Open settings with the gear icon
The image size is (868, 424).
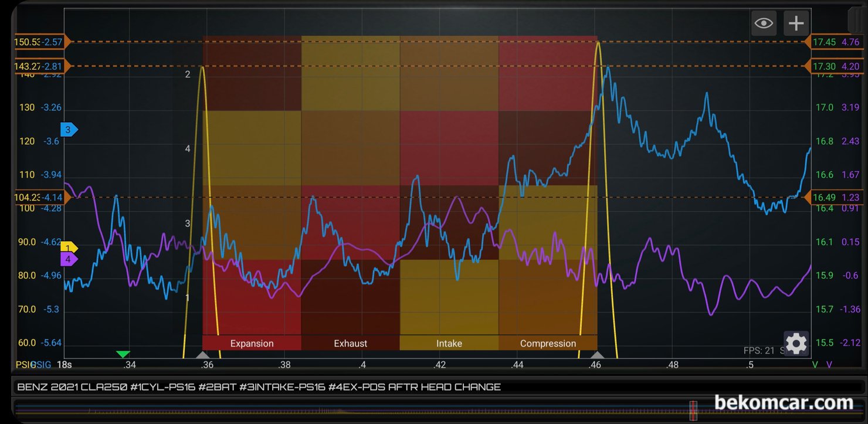(x=796, y=344)
